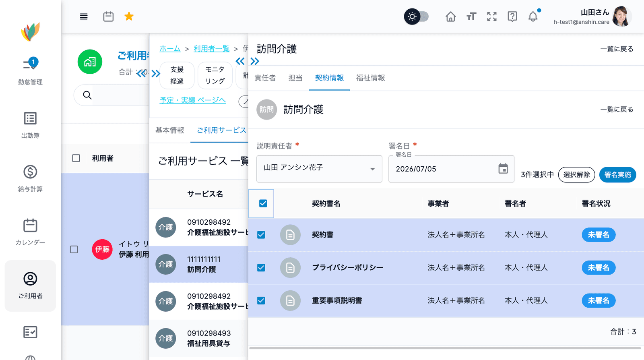Open date picker calendar icon
Screen dimensions: 644x360
(503, 168)
